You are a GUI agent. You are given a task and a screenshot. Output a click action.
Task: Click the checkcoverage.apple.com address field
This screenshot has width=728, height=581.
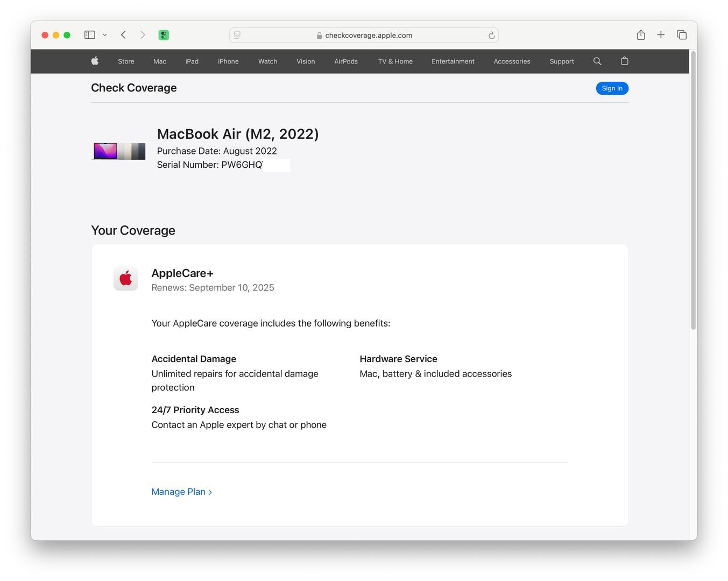(x=364, y=35)
